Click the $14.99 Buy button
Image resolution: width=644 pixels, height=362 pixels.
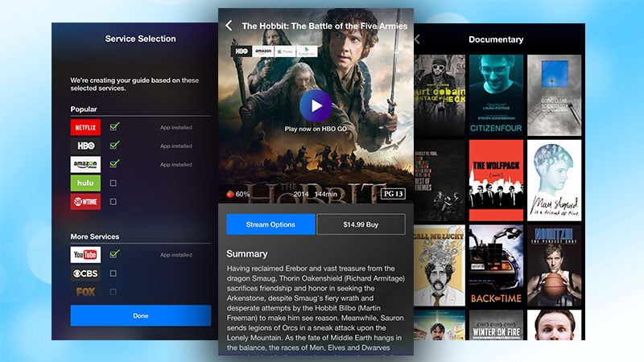click(361, 224)
